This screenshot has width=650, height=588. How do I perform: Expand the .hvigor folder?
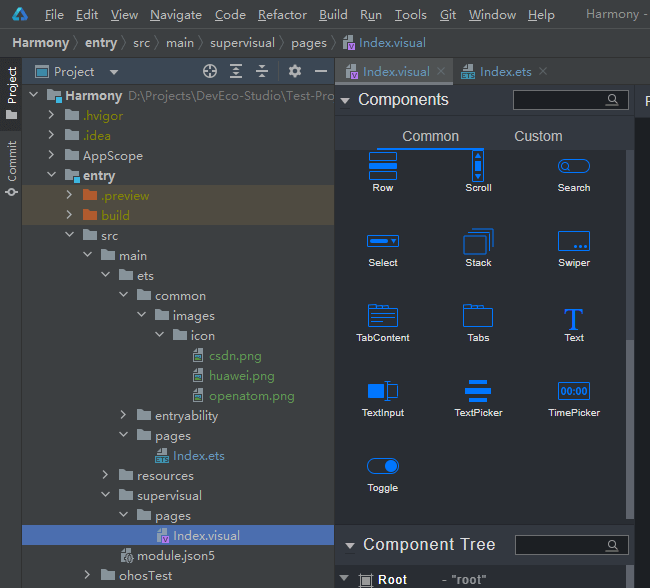coord(51,114)
